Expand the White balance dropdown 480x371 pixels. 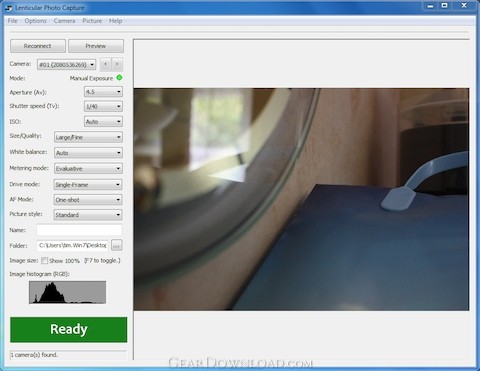[88, 153]
